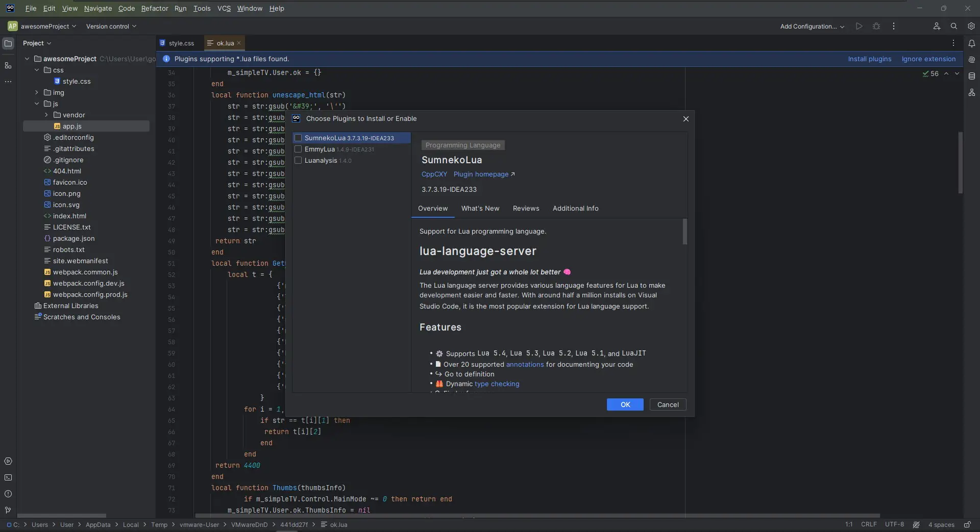Expand the img folder
This screenshot has width=980, height=532.
coord(37,92)
